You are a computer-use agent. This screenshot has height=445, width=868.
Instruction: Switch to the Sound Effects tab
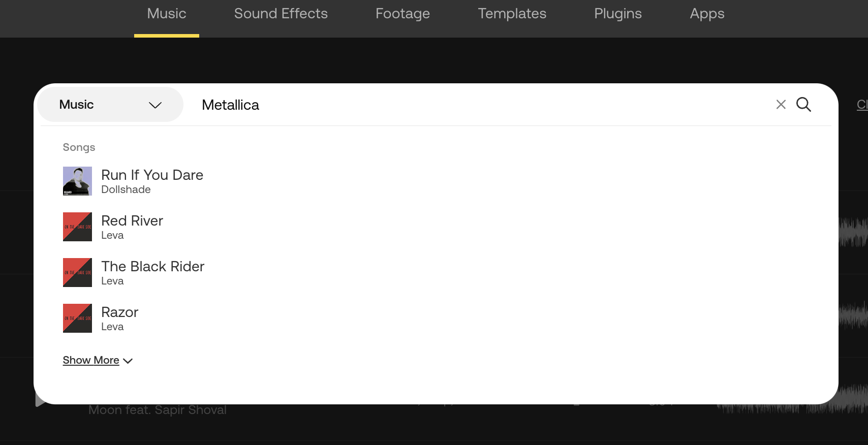[281, 14]
